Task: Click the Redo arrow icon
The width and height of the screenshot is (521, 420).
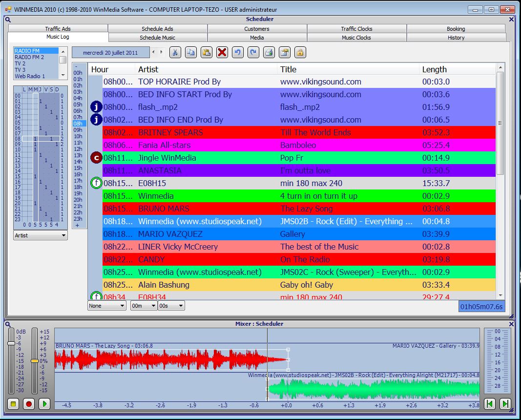Action: click(x=253, y=52)
